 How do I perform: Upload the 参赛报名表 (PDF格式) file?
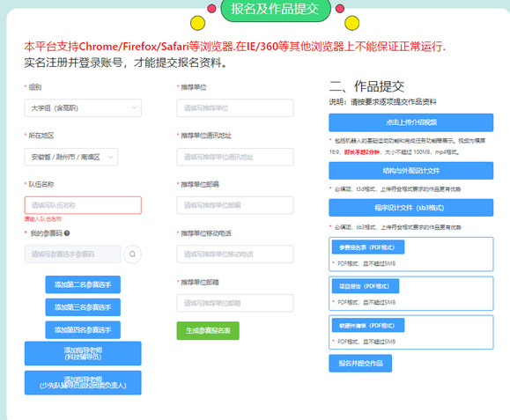pyautogui.click(x=368, y=247)
